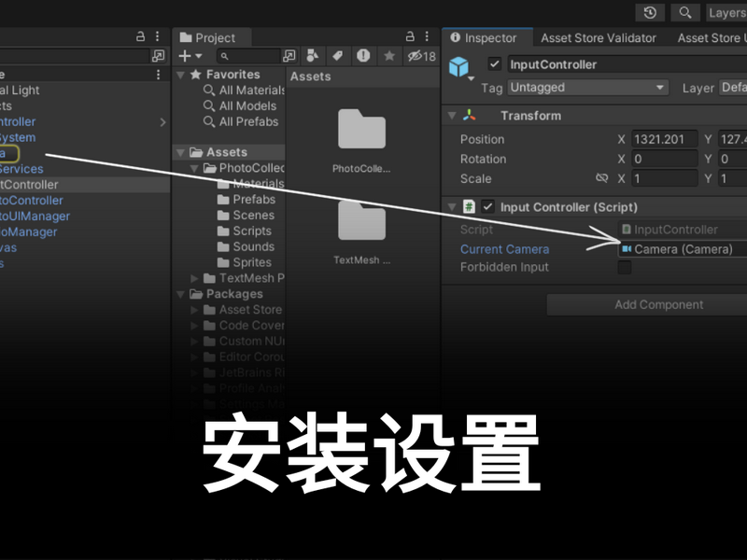Toggle the Scale constrain proportions link icon
The image size is (747, 560).
point(601,178)
